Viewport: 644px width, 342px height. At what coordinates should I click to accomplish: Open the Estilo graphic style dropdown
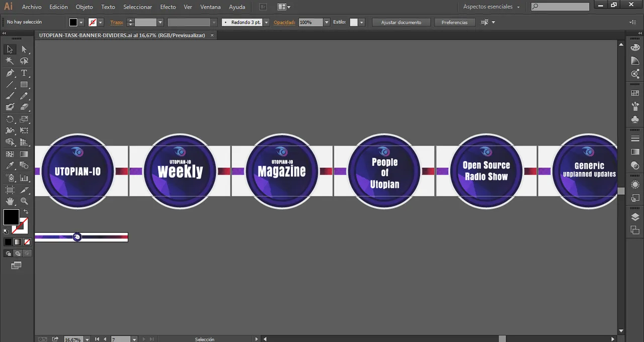click(x=361, y=23)
